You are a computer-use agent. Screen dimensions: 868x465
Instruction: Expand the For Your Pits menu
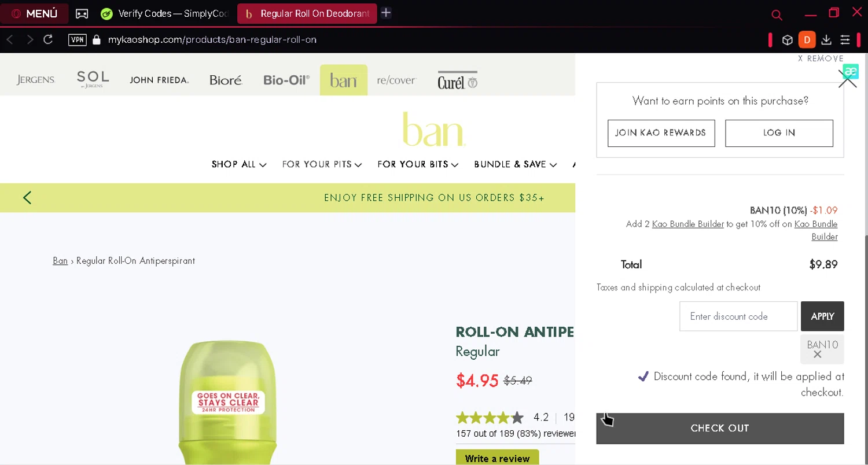click(x=322, y=164)
